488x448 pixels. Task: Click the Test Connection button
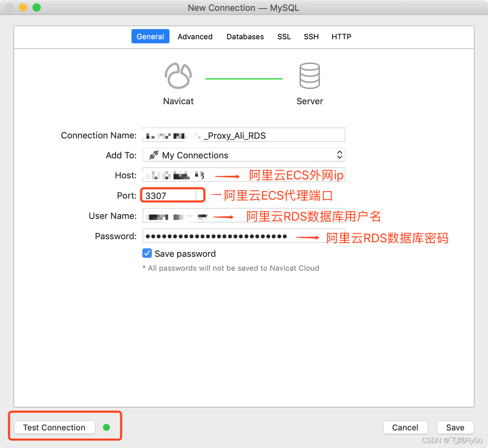[x=54, y=427]
